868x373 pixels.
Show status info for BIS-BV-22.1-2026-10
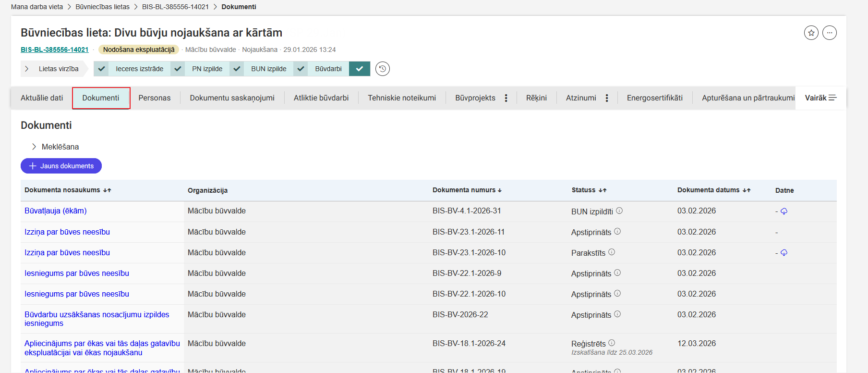617,293
